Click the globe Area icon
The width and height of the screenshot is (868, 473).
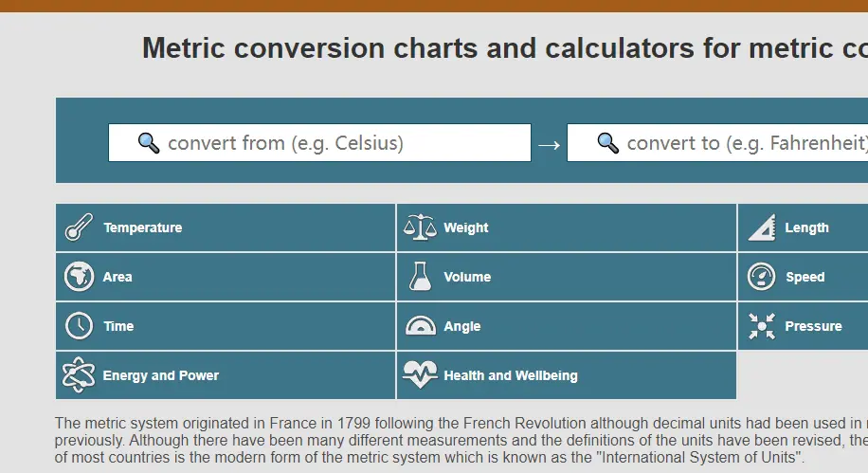[x=79, y=277]
